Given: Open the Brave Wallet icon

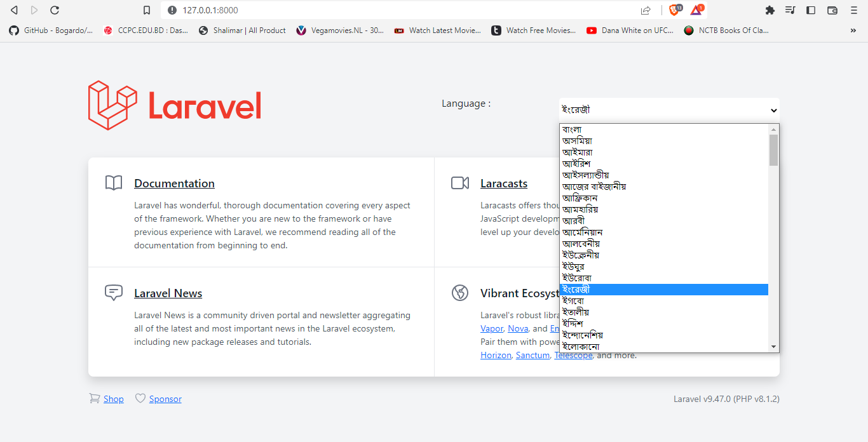Looking at the screenshot, I should coord(832,10).
